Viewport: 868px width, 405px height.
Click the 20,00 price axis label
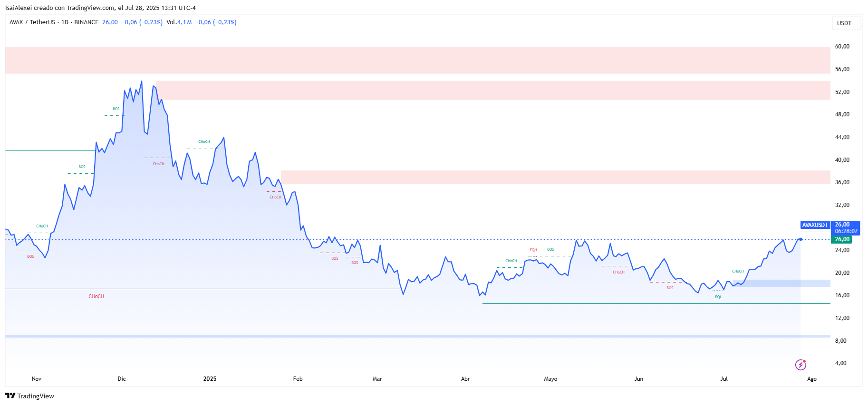click(x=842, y=273)
